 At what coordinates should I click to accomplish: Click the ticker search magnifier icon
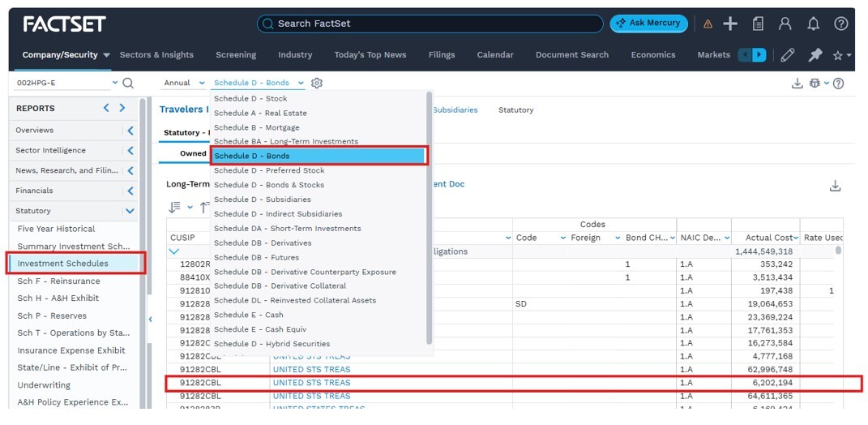(128, 83)
